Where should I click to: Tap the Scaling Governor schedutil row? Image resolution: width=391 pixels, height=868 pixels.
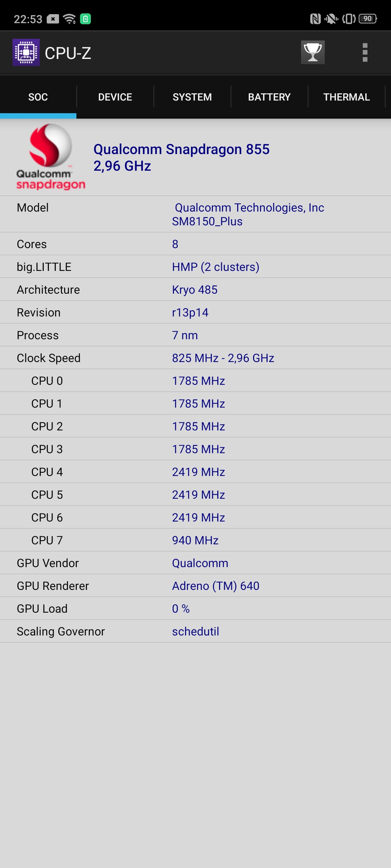[x=195, y=631]
